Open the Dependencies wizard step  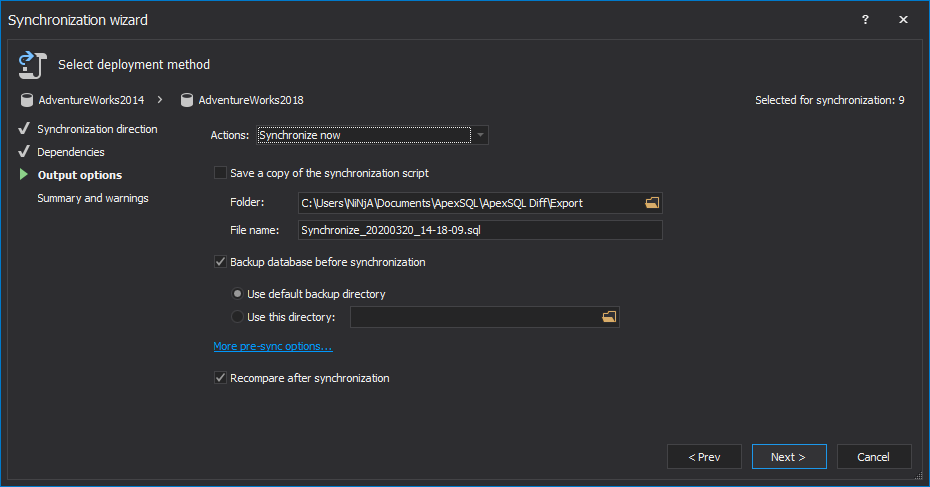(x=71, y=152)
